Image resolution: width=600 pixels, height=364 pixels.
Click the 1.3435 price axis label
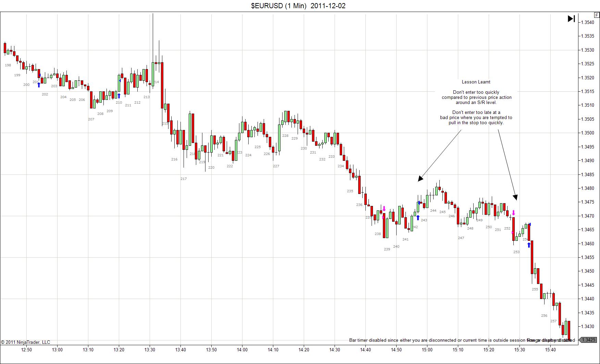click(x=587, y=313)
